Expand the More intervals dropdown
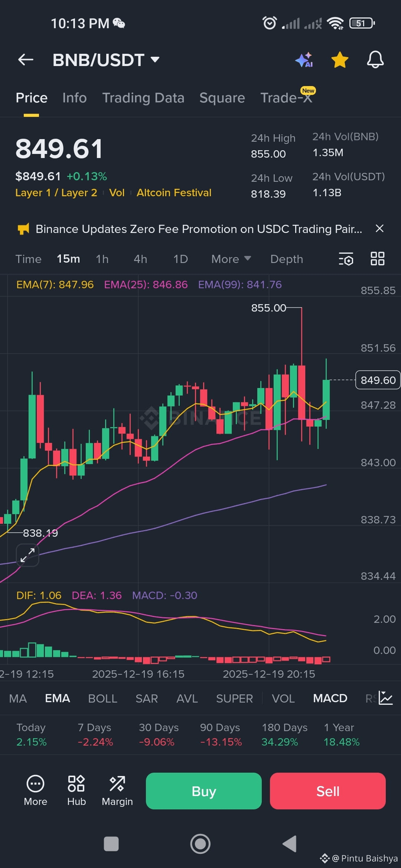401x868 pixels. click(x=231, y=259)
